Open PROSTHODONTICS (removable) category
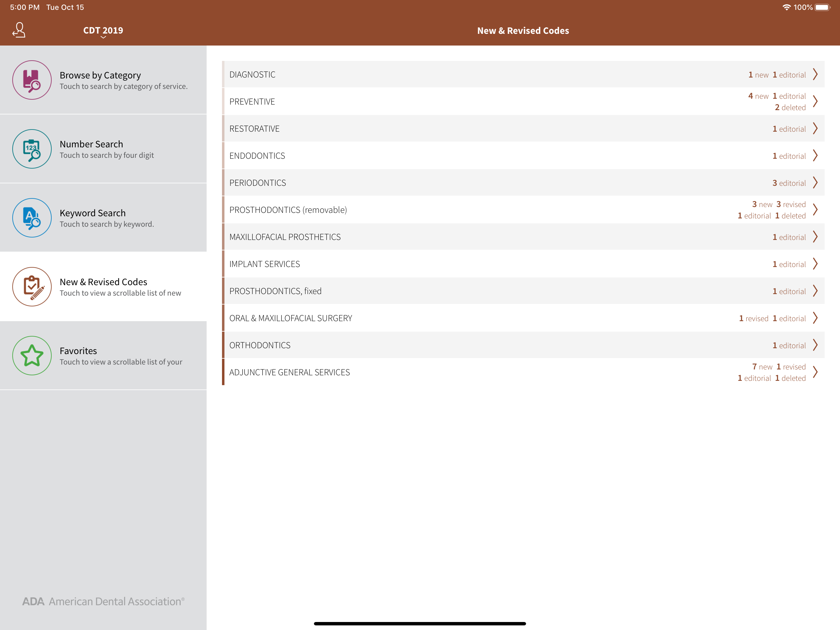 pos(523,210)
